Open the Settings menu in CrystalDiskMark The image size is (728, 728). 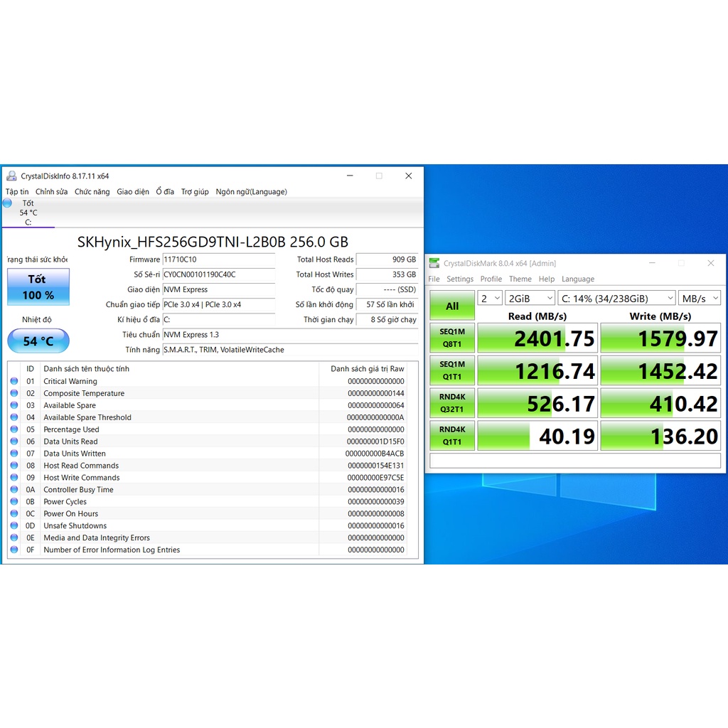tap(460, 279)
